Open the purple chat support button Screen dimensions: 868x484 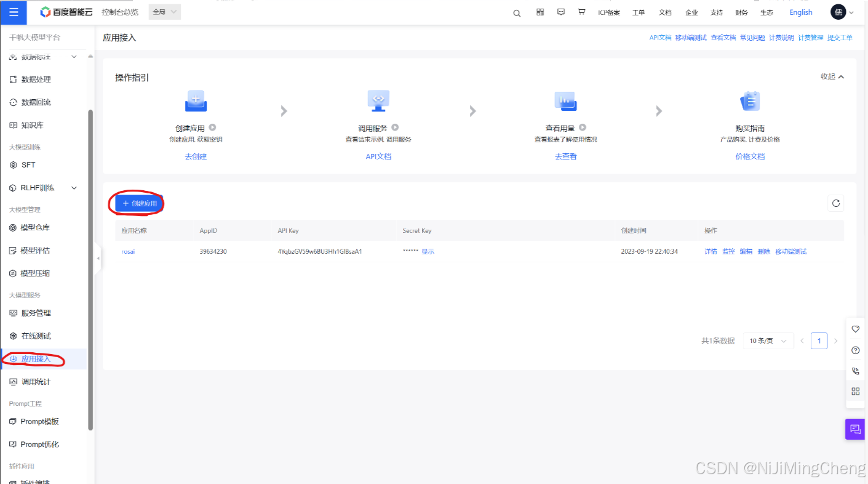(854, 429)
